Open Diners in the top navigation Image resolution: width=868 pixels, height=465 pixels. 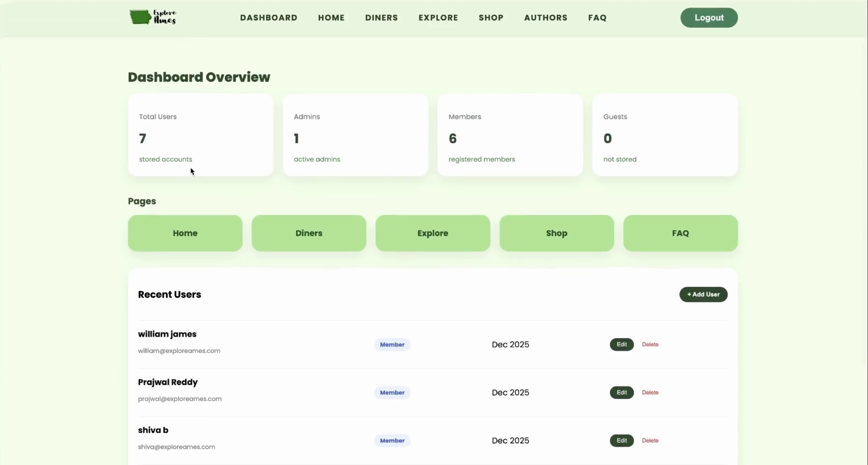381,18
